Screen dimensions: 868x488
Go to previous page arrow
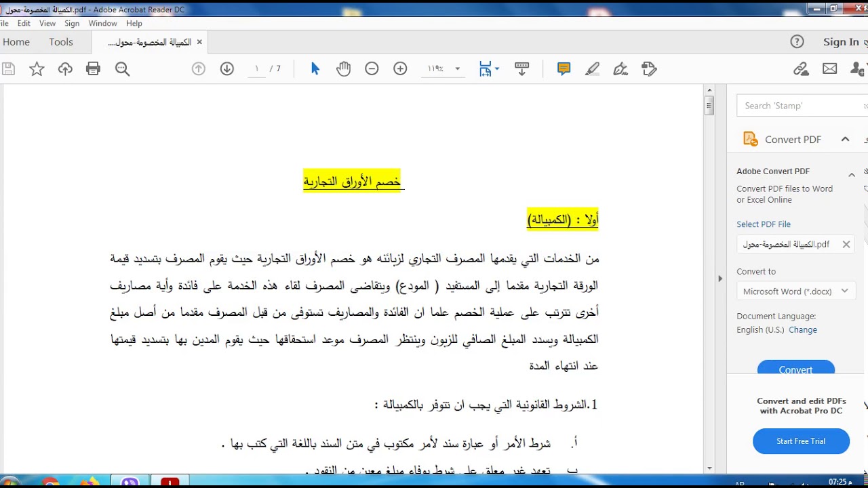(x=199, y=68)
